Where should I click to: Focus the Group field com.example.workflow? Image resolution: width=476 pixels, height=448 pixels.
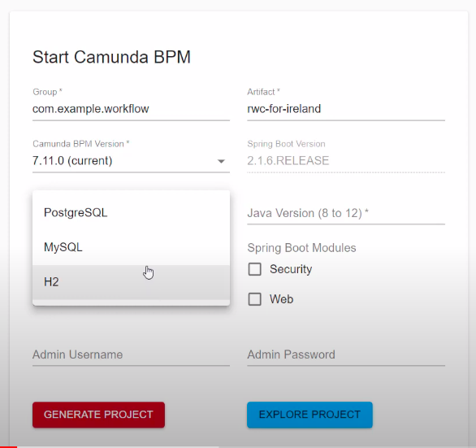click(131, 109)
